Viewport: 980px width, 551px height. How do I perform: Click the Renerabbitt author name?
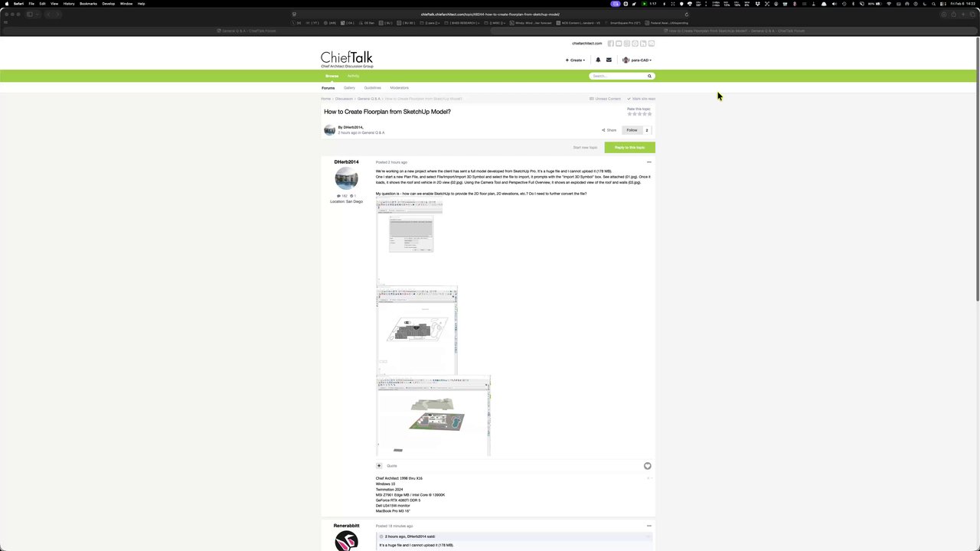(346, 526)
